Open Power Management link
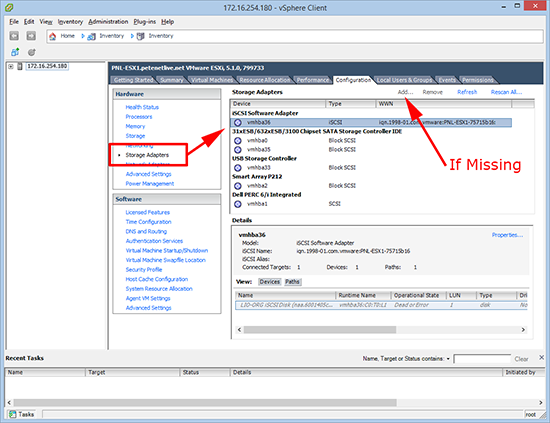Viewport: 550px width, 423px height. click(150, 184)
